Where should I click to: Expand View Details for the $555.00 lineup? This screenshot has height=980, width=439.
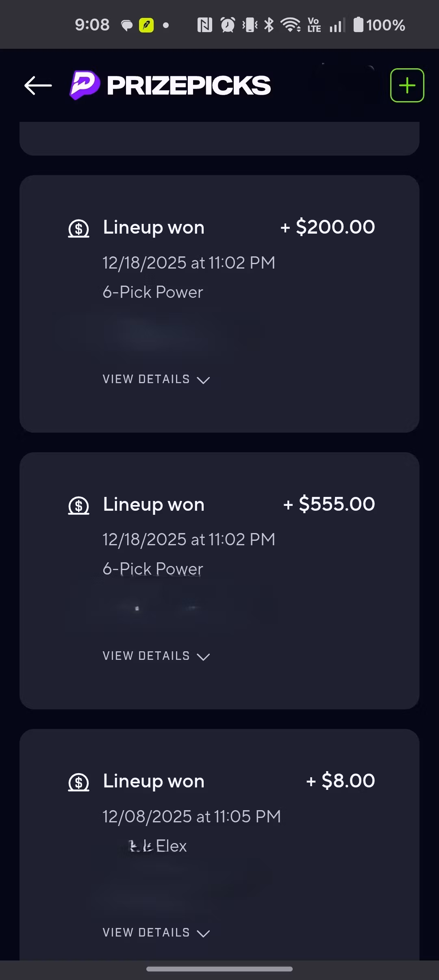156,656
